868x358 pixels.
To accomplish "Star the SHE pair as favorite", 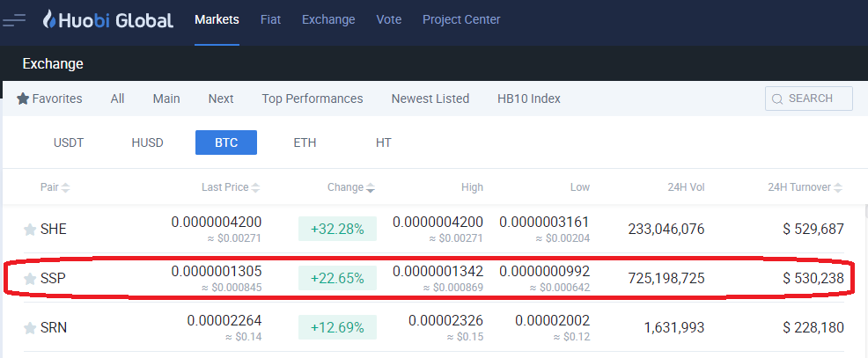I will [30, 230].
